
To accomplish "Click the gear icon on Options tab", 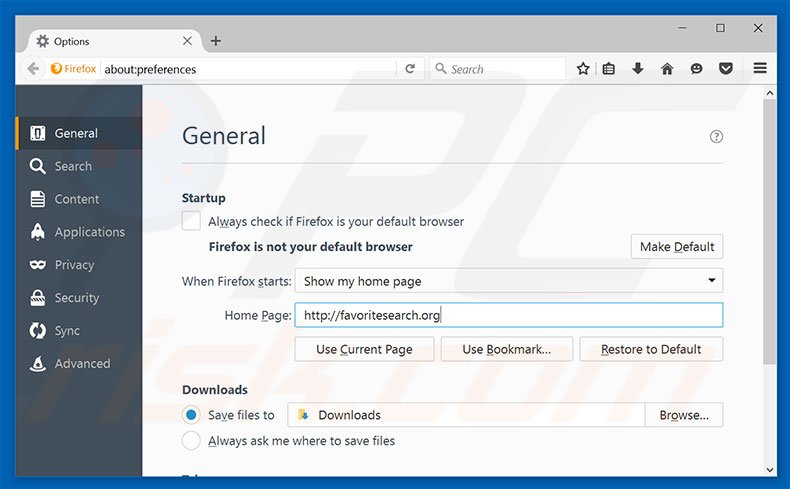I will pyautogui.click(x=43, y=41).
